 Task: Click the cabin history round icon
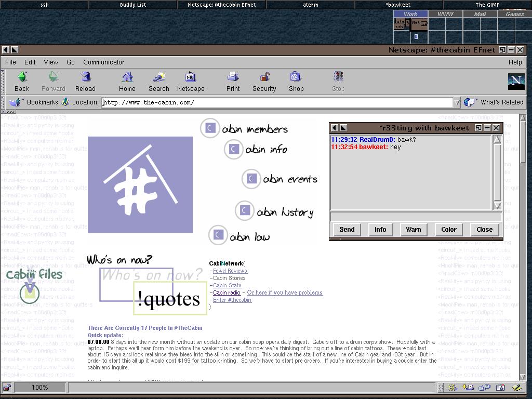pyautogui.click(x=244, y=211)
